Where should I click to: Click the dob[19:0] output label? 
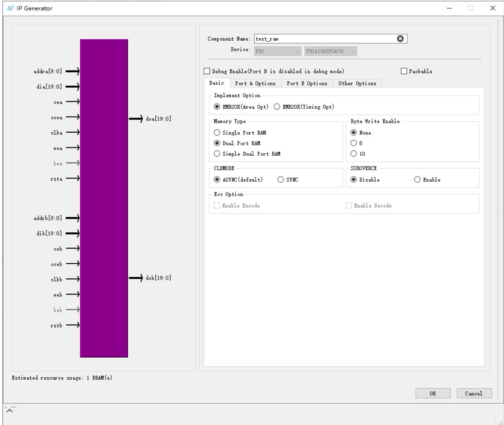pyautogui.click(x=159, y=278)
